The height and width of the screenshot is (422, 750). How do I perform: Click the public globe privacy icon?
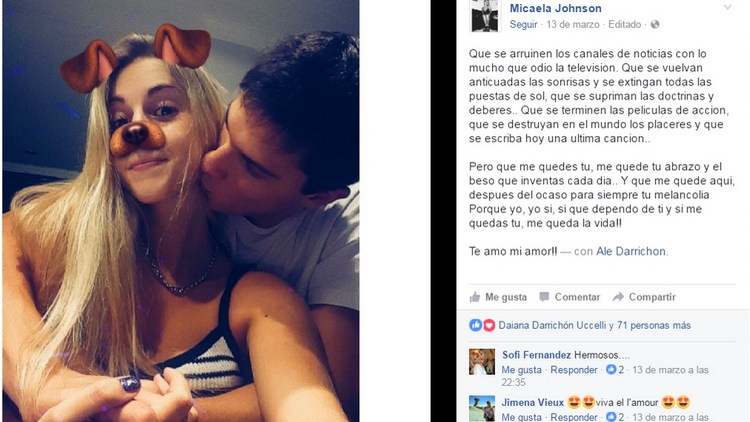(x=655, y=24)
